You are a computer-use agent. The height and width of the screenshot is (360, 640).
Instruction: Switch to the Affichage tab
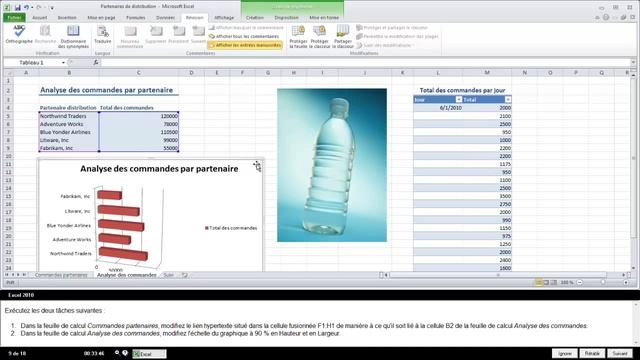point(224,18)
